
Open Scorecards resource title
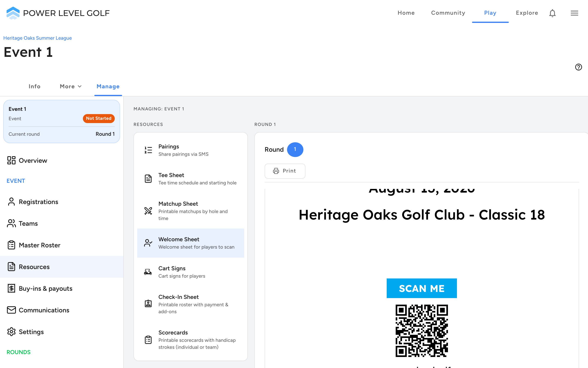pos(173,332)
